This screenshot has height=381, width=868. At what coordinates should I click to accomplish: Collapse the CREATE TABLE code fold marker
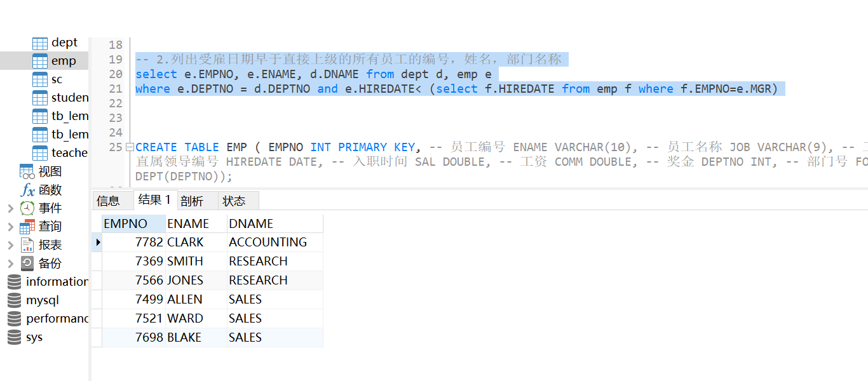tap(130, 147)
